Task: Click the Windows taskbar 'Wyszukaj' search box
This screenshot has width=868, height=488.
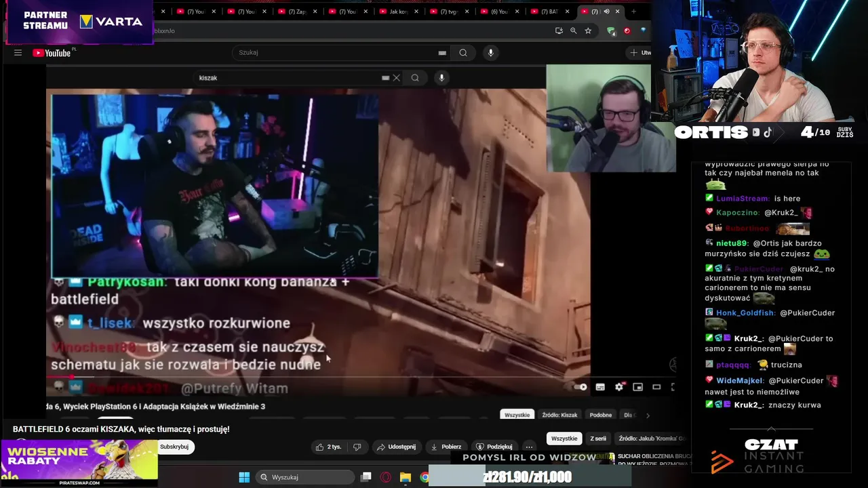Action: coord(305,477)
